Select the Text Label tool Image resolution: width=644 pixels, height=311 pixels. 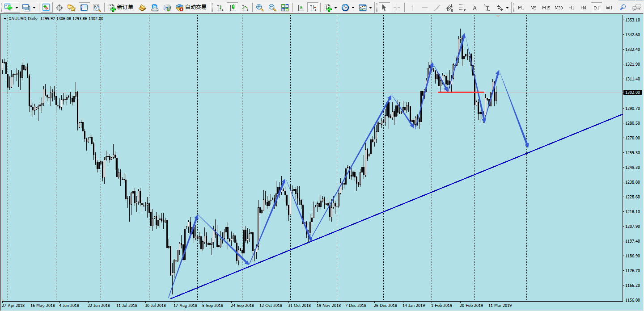click(x=487, y=8)
